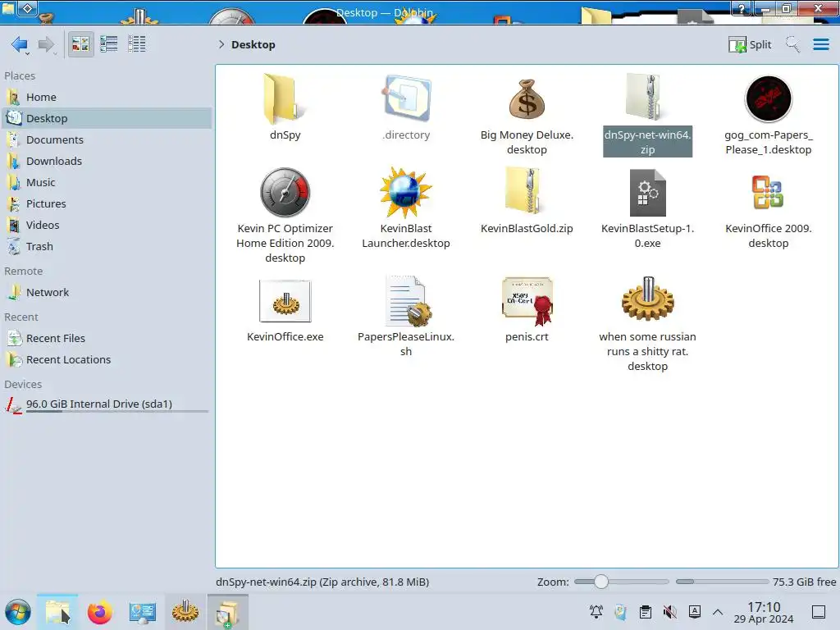Viewport: 840px width, 630px height.
Task: Click '75.3 GiB free' status text
Action: (x=804, y=582)
